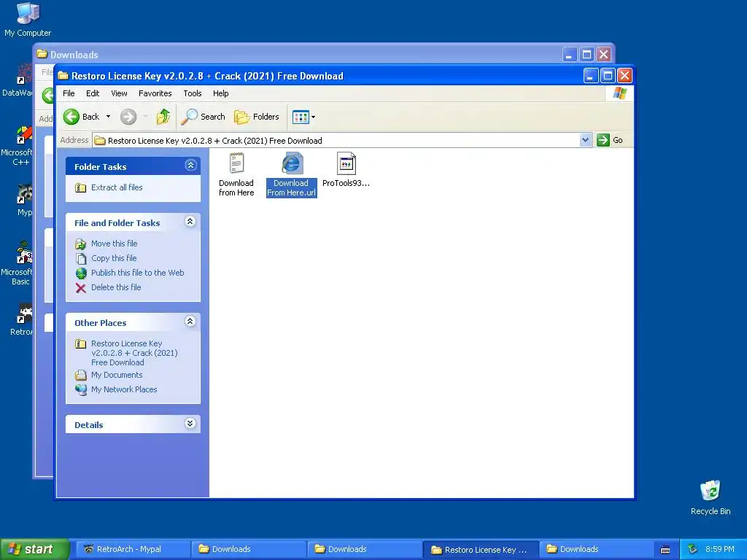The width and height of the screenshot is (747, 560).
Task: Open Restoro License Key link in Other Places
Action: pos(134,353)
